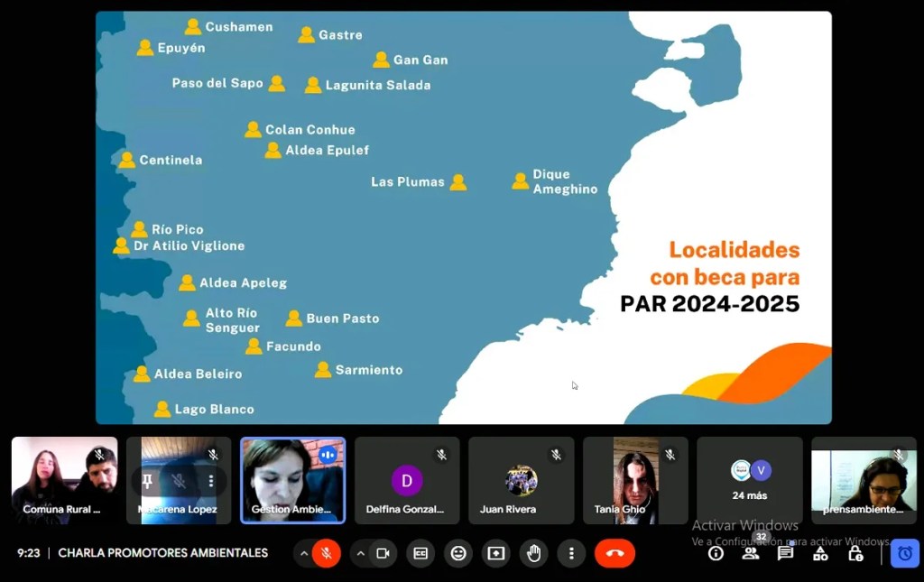Open audio options with the mic chevron
924x582 pixels.
(304, 553)
